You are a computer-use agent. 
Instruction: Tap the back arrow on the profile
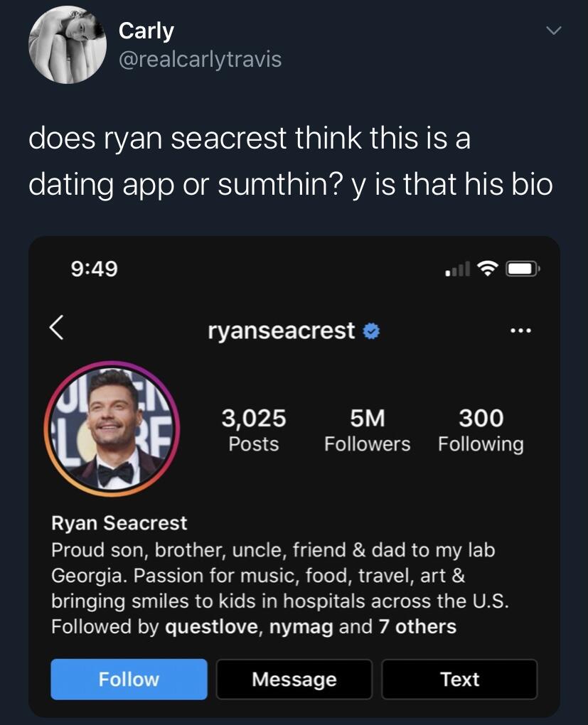point(58,328)
